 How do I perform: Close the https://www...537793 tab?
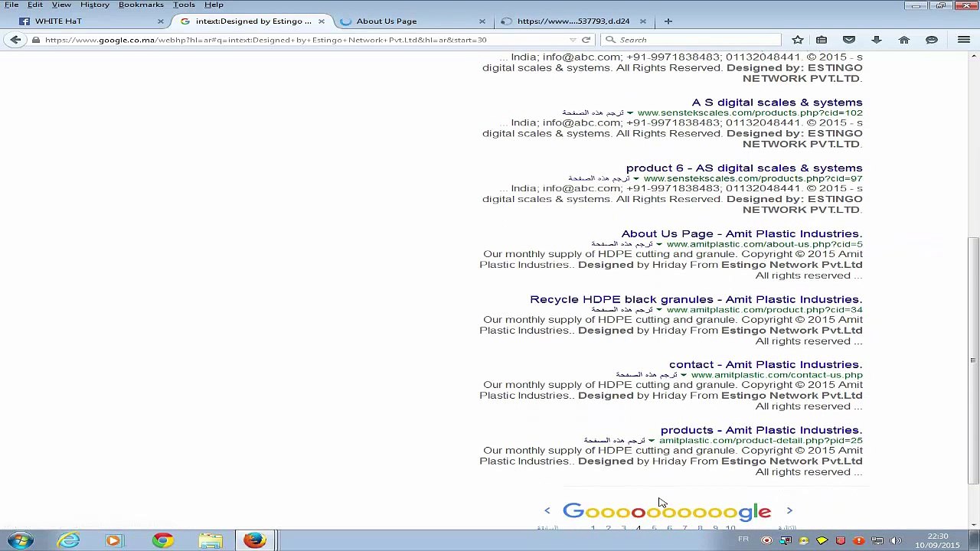coord(643,21)
